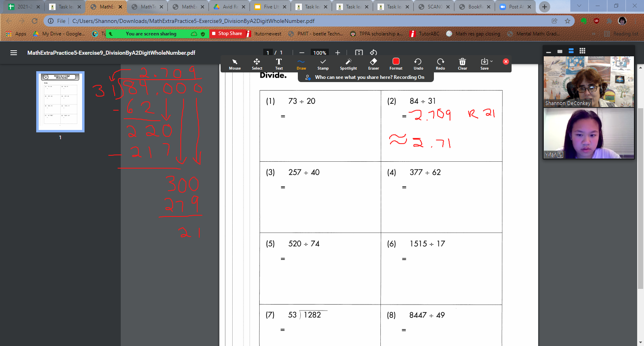
Task: Switch Zoom panel to single video view
Action: click(559, 51)
